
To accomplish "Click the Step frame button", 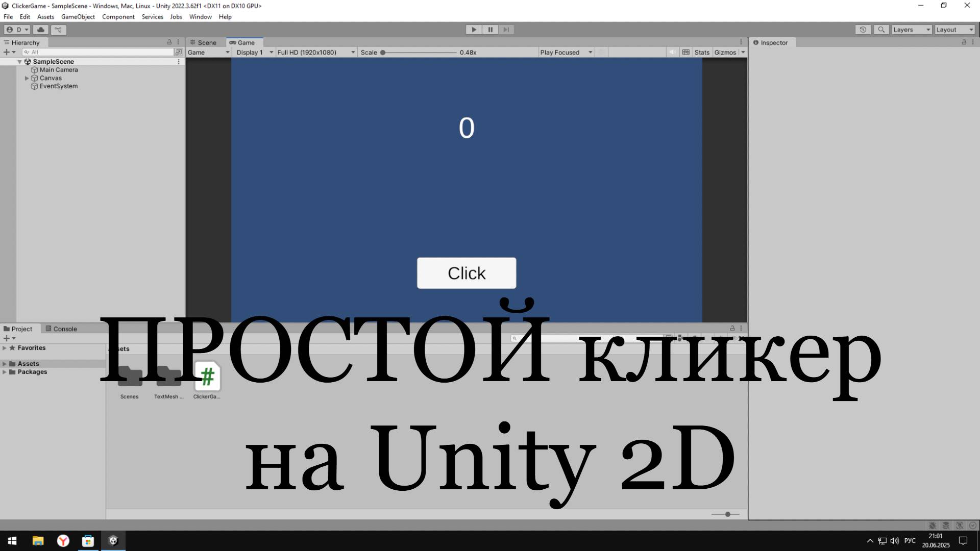I will click(506, 30).
